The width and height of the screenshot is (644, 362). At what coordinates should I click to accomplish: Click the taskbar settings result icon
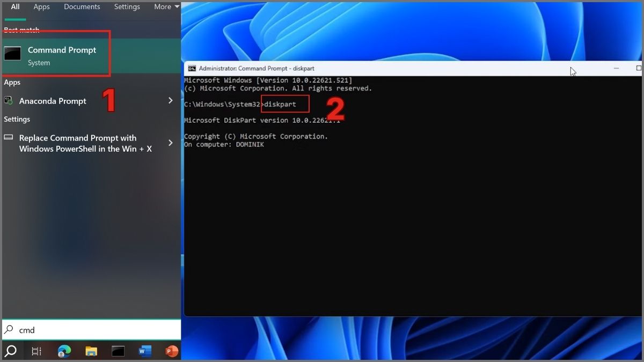tap(9, 137)
